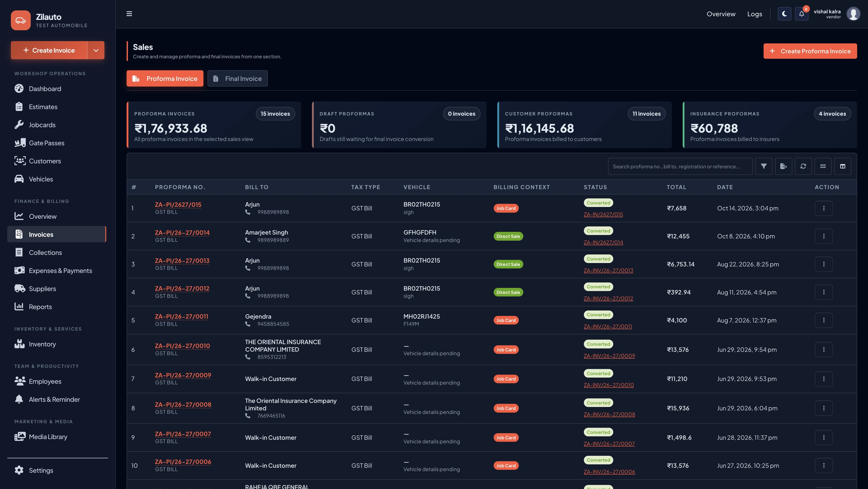Switch to Final Invoice tab
Viewport: 868px width, 489px height.
(x=238, y=78)
